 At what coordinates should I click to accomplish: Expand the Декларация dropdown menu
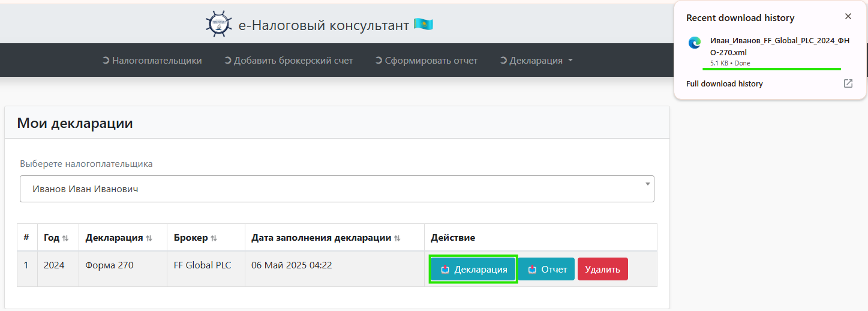(536, 60)
